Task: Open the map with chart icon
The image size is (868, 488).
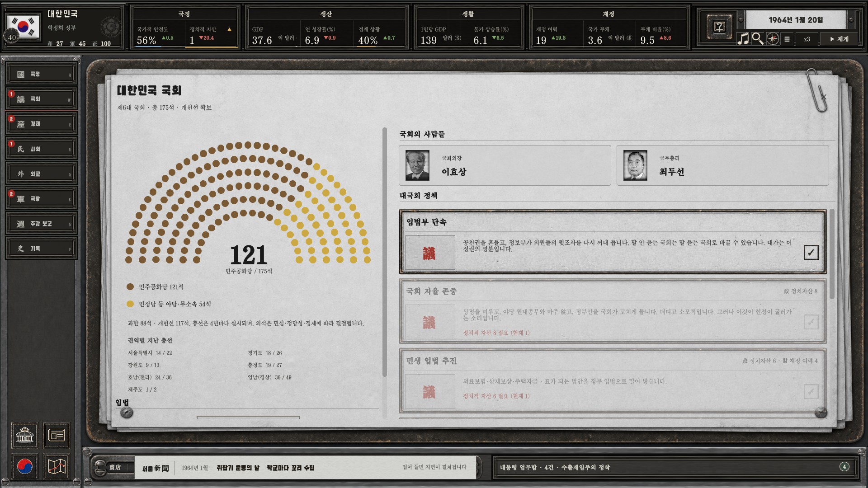Action: 57,466
